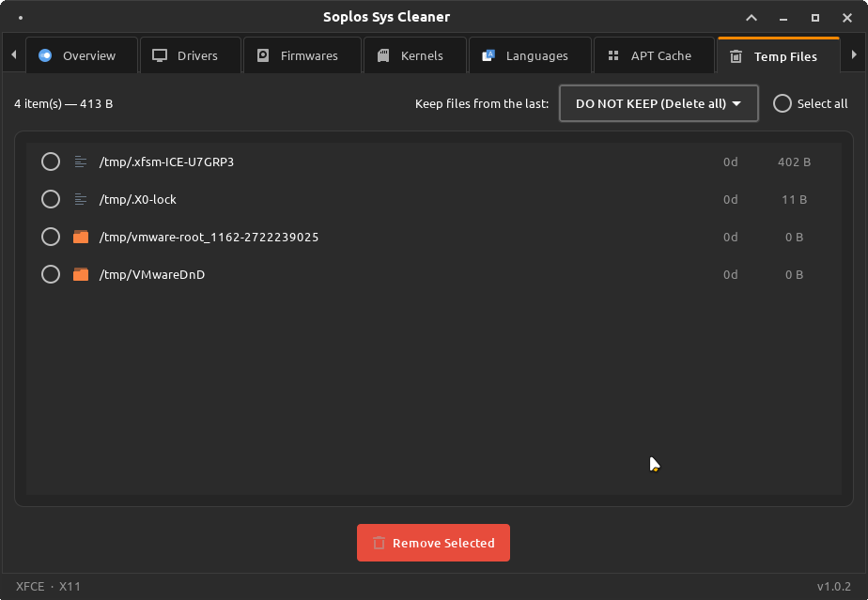Click file icon of /tmp/.X0-lock
This screenshot has width=868, height=600.
[80, 199]
